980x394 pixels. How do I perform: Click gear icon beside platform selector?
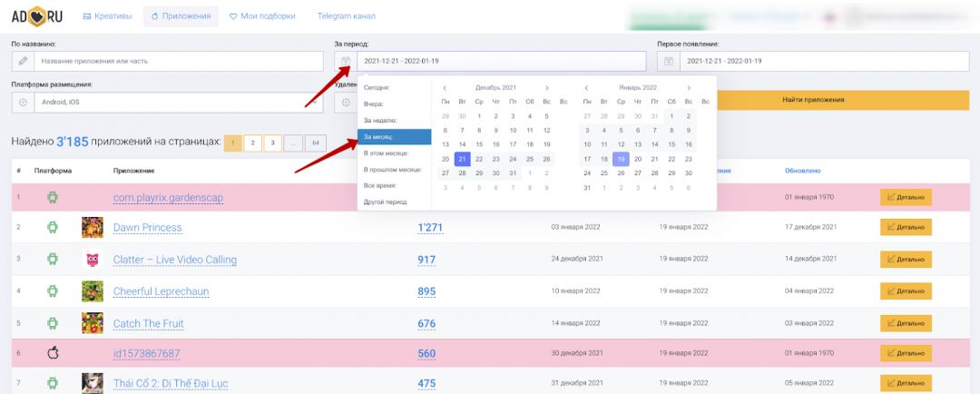[23, 103]
